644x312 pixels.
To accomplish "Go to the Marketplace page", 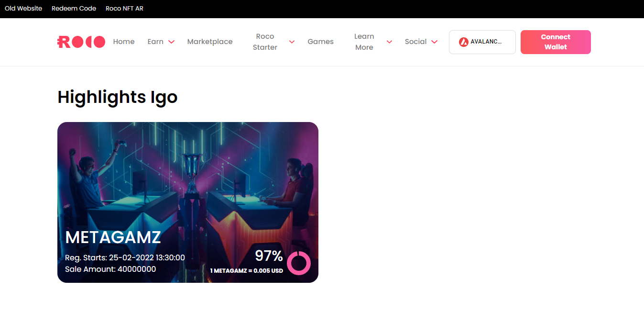I will [210, 42].
